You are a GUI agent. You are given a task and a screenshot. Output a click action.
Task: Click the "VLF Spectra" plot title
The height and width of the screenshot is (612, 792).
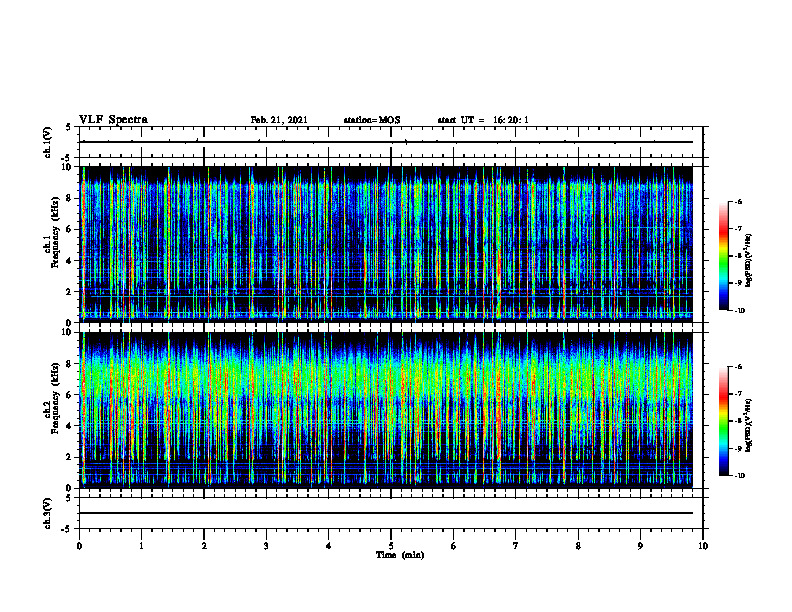113,119
